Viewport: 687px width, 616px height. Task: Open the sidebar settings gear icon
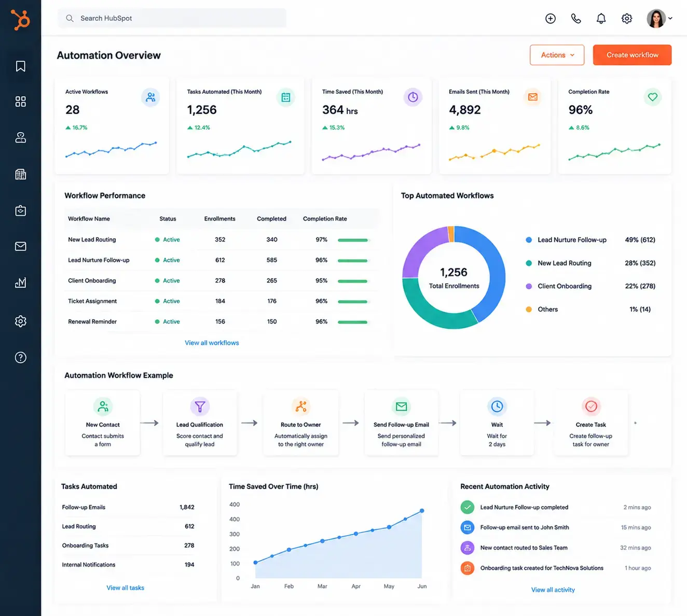pyautogui.click(x=21, y=321)
